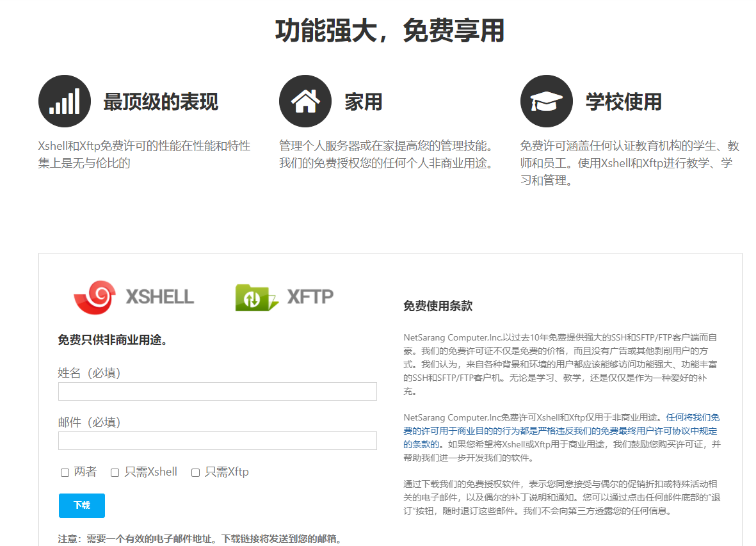Click the 功能强大，免费享用 heading
This screenshot has height=546, width=756.
point(390,30)
